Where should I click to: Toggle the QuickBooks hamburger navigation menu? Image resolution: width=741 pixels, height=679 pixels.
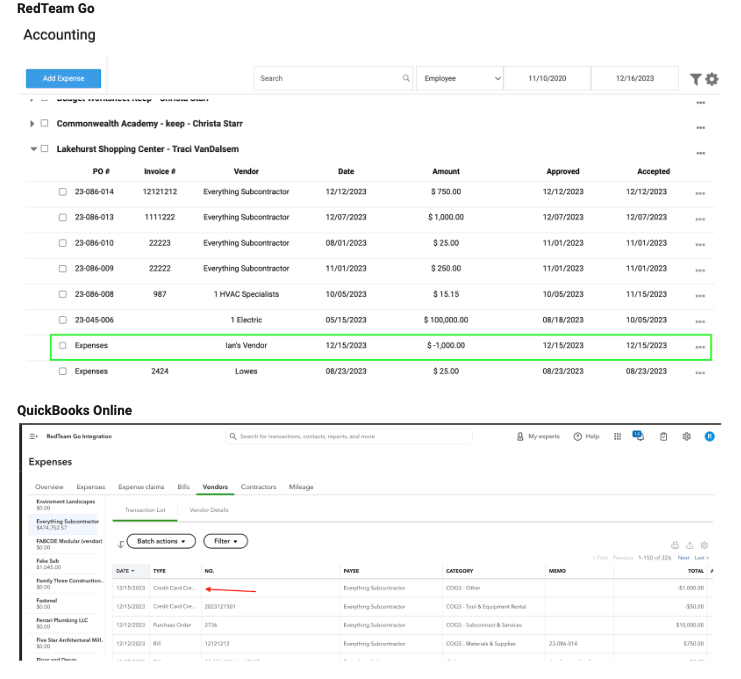click(x=34, y=437)
